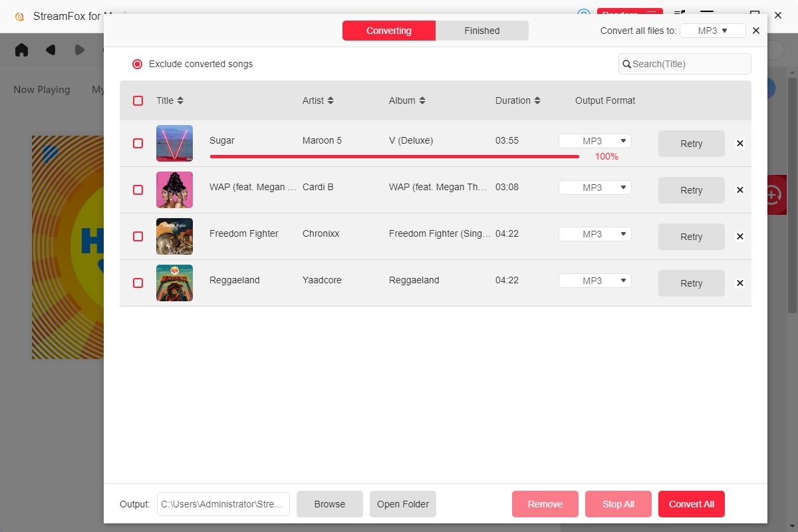Sort the list by Duration arrows
Image resolution: width=798 pixels, height=532 pixels.
coord(537,100)
